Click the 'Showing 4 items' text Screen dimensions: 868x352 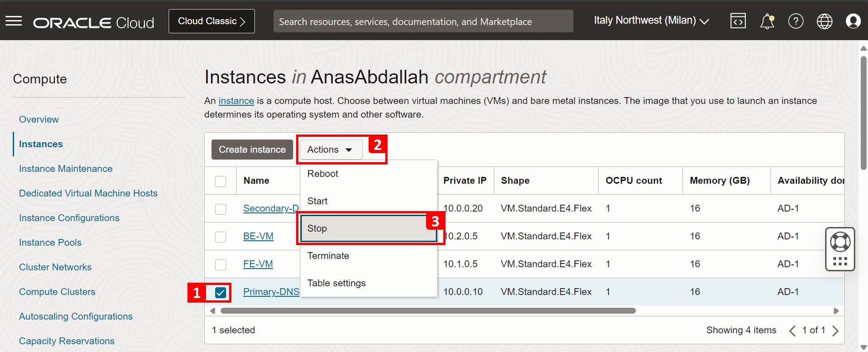[x=741, y=330]
